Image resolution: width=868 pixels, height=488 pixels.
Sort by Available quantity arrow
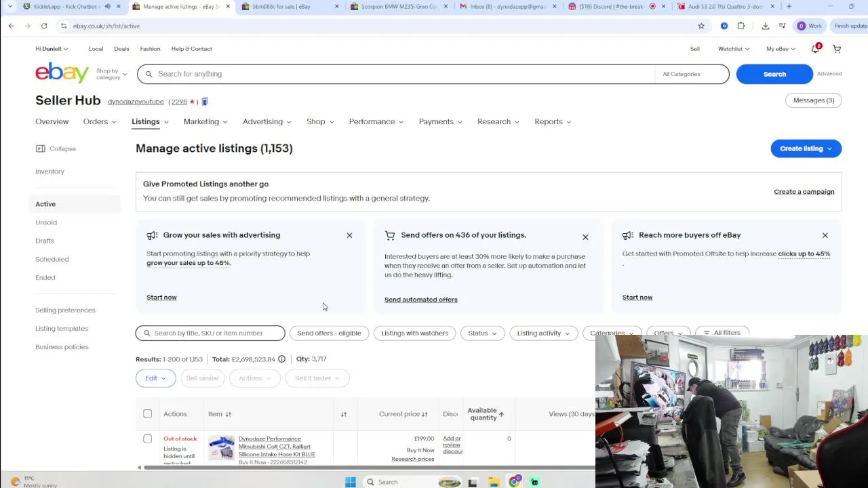[x=501, y=414]
